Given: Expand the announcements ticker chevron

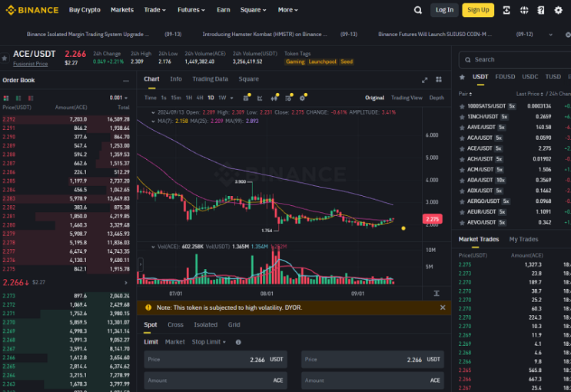Looking at the screenshot, I should 550,35.
